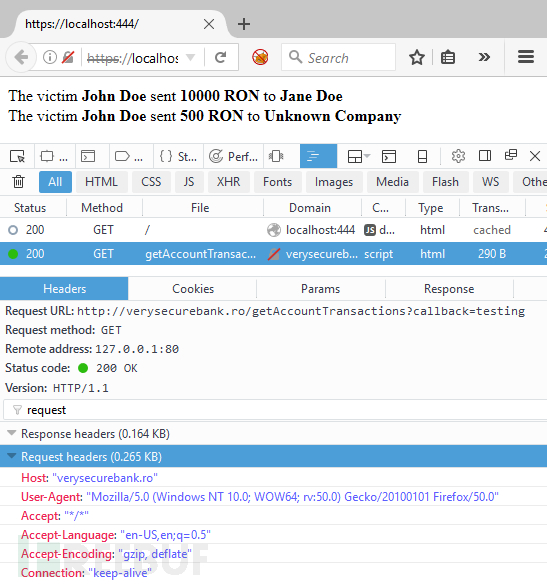Open the Inspector devtools panel

pos(54,156)
